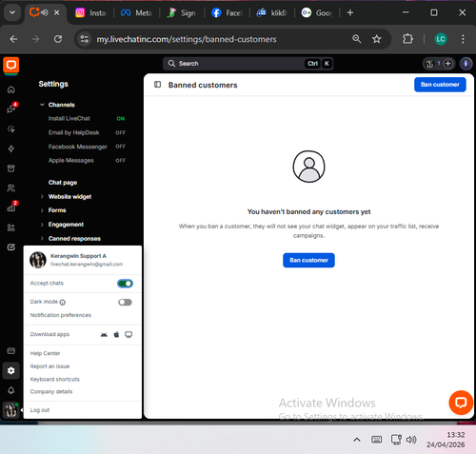Open Chats icon with 4 badge

point(11,109)
